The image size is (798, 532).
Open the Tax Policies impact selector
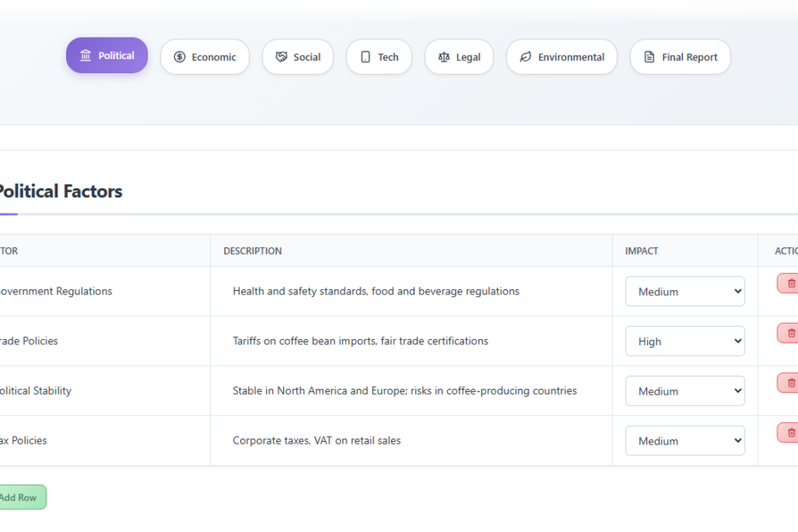pyautogui.click(x=685, y=441)
